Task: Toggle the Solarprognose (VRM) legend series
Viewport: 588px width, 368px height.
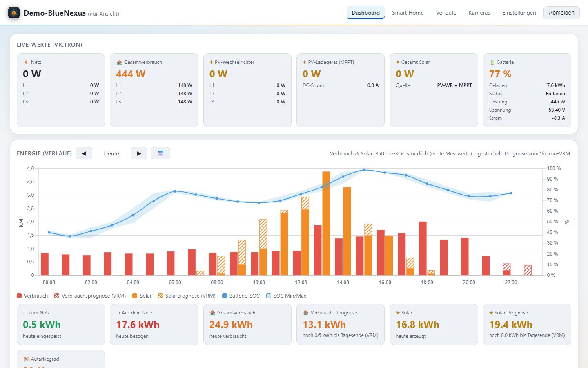Action: pos(186,296)
